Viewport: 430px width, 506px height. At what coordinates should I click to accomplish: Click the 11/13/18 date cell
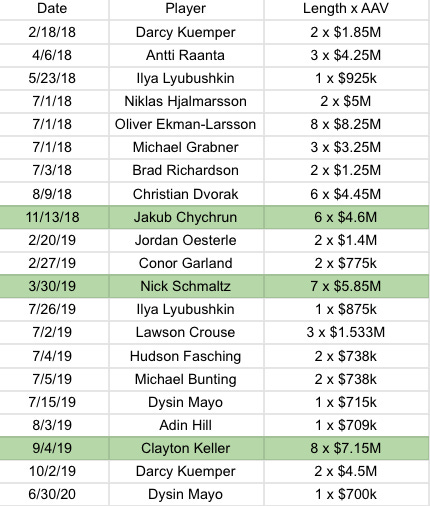point(52,217)
